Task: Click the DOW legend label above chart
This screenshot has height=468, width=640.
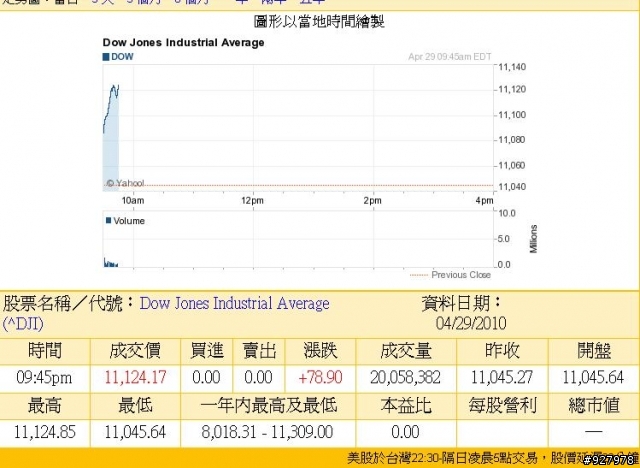Action: click(118, 57)
